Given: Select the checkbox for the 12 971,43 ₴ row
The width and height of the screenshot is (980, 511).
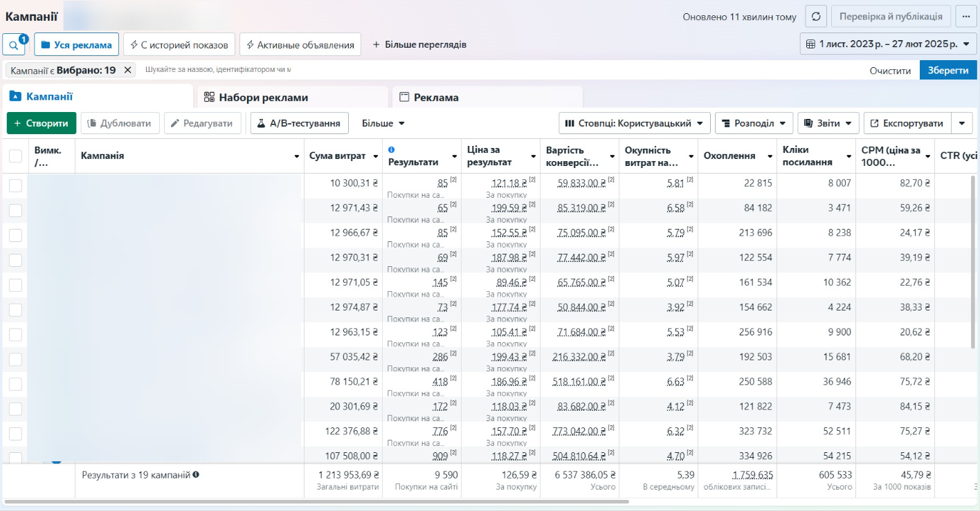Looking at the screenshot, I should (x=15, y=210).
